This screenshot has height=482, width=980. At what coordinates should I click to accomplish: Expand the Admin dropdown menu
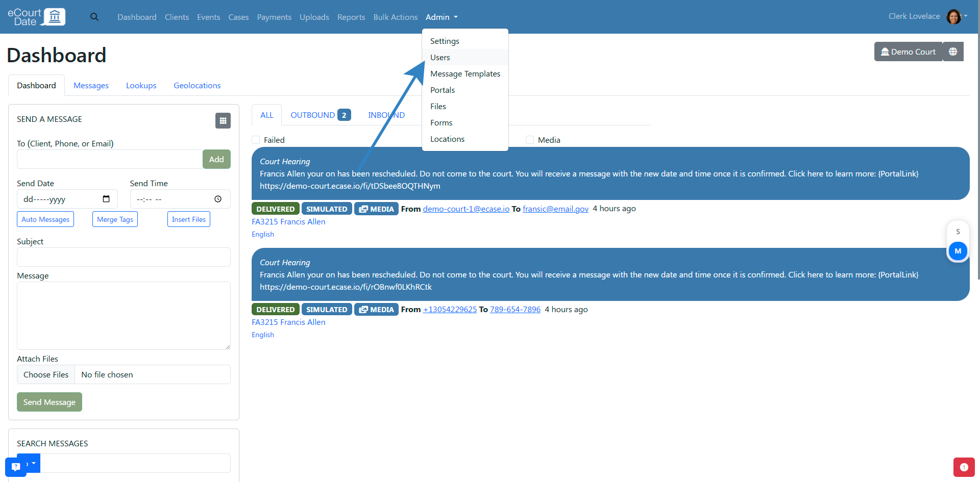442,17
